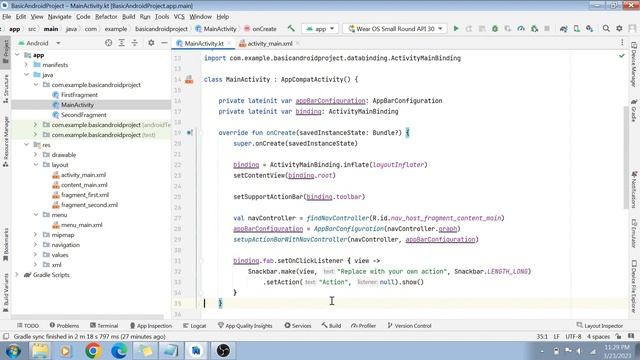The height and width of the screenshot is (360, 640).
Task: Click the class gutter icon beside MainActivity
Action: click(189, 80)
